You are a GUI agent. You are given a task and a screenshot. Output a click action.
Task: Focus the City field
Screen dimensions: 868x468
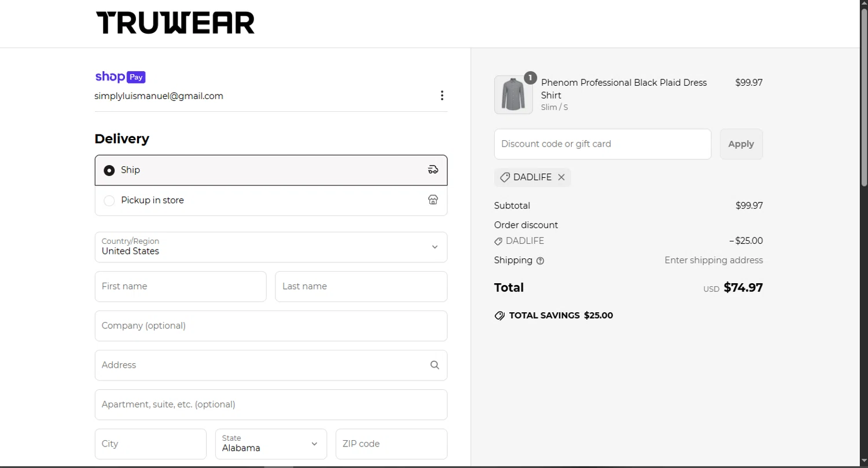150,444
